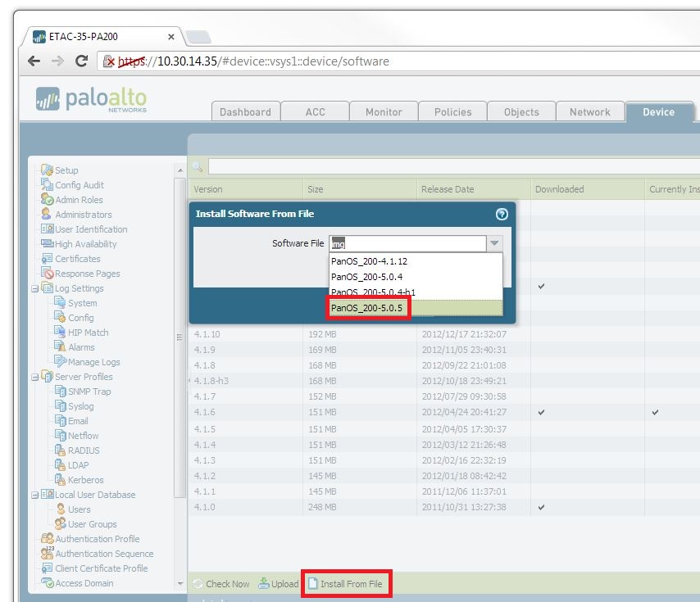
Task: Select PanOS_200-5.0.5 from the list
Action: tap(416, 308)
